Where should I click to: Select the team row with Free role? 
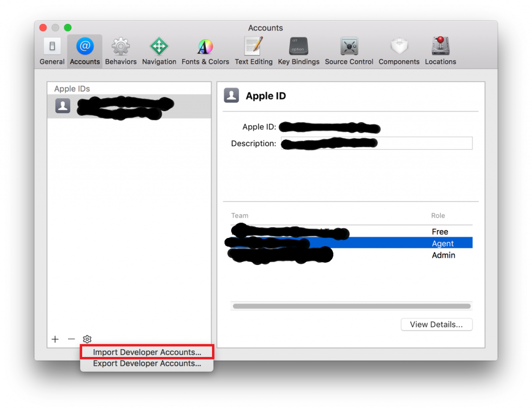[351, 231]
